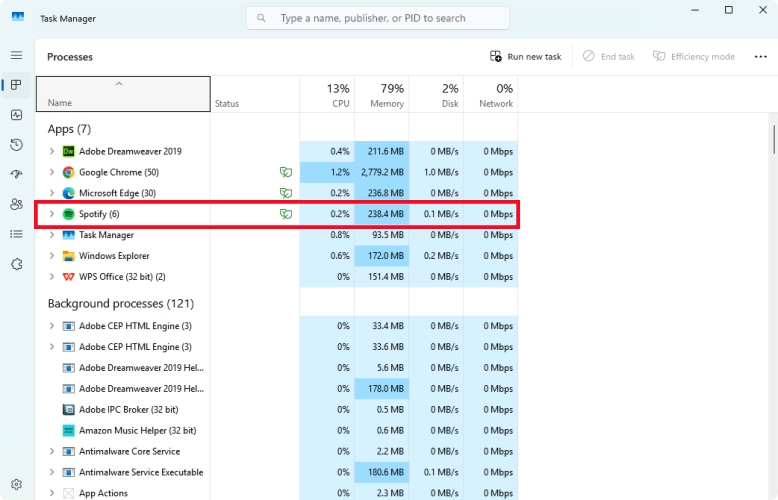Viewport: 778px width, 500px height.
Task: Open the Performance page sidebar icon
Action: [x=16, y=115]
